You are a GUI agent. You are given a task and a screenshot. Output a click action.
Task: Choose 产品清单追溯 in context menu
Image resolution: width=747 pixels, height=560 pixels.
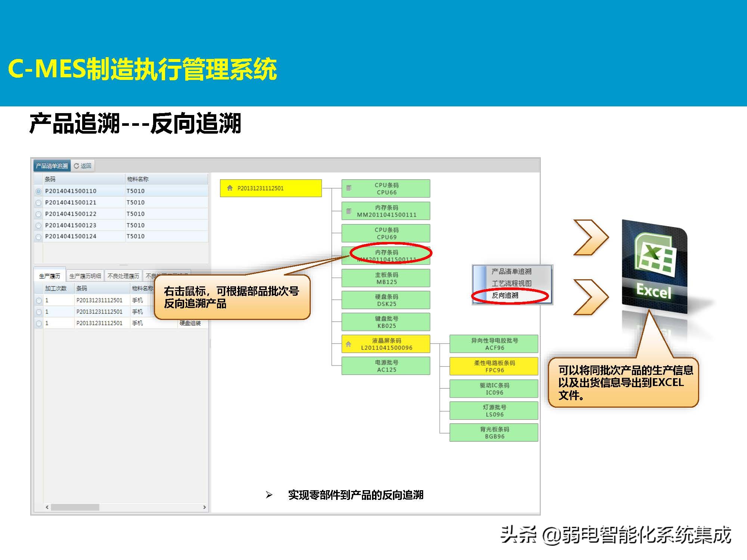point(511,271)
